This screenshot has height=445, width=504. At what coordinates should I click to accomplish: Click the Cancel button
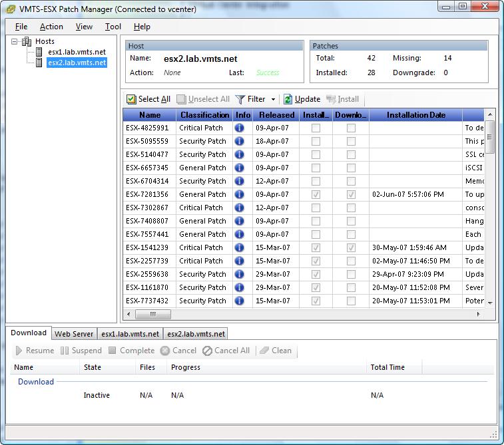click(x=178, y=351)
